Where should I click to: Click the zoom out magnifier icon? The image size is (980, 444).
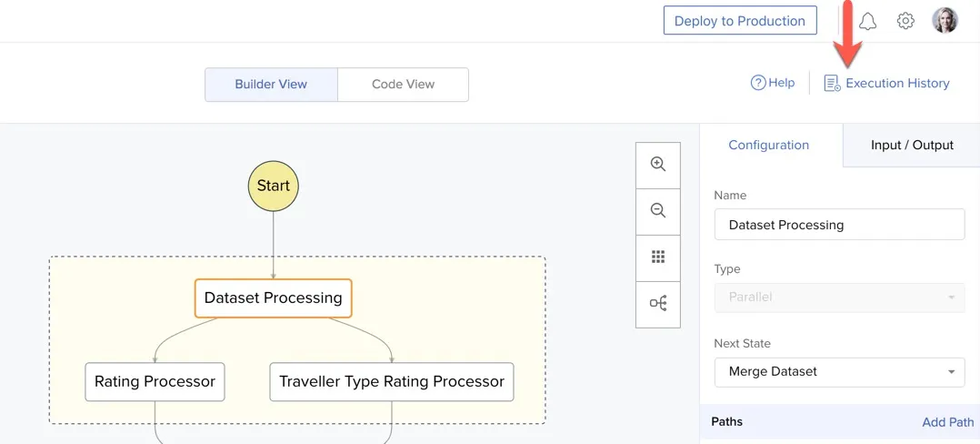(658, 211)
